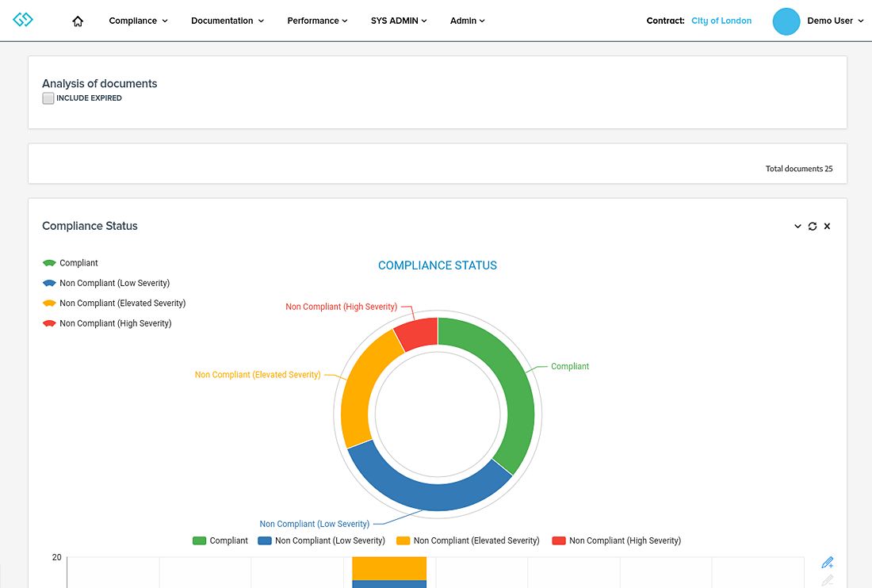Viewport: 872px width, 588px height.
Task: Open the Compliance dropdown menu
Action: 138,21
